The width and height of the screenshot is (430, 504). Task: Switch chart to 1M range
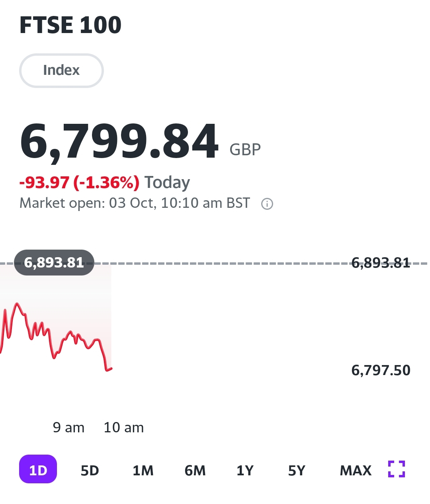[x=143, y=471]
